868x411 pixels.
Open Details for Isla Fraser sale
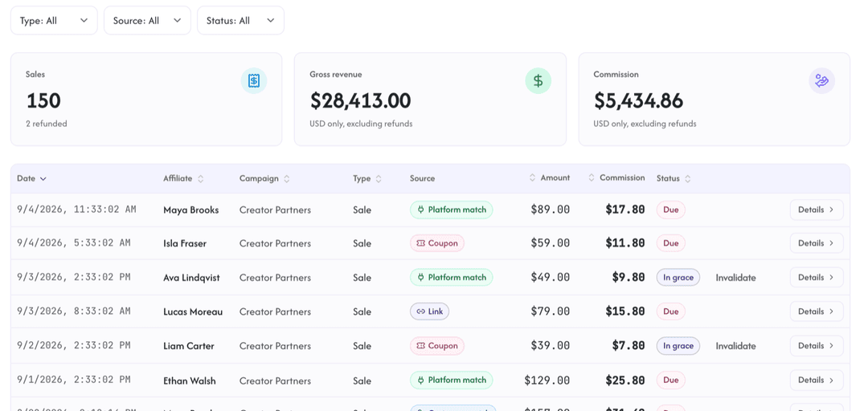point(816,243)
